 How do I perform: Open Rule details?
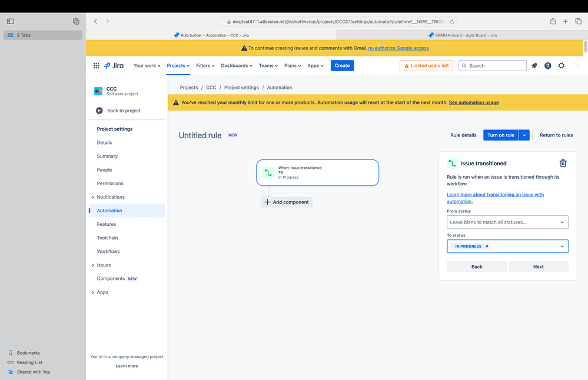click(463, 135)
